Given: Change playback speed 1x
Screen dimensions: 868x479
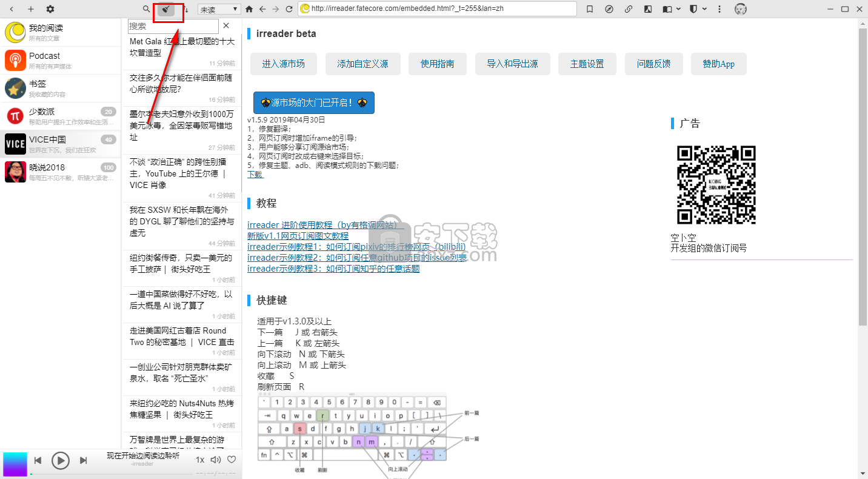Looking at the screenshot, I should tap(200, 460).
